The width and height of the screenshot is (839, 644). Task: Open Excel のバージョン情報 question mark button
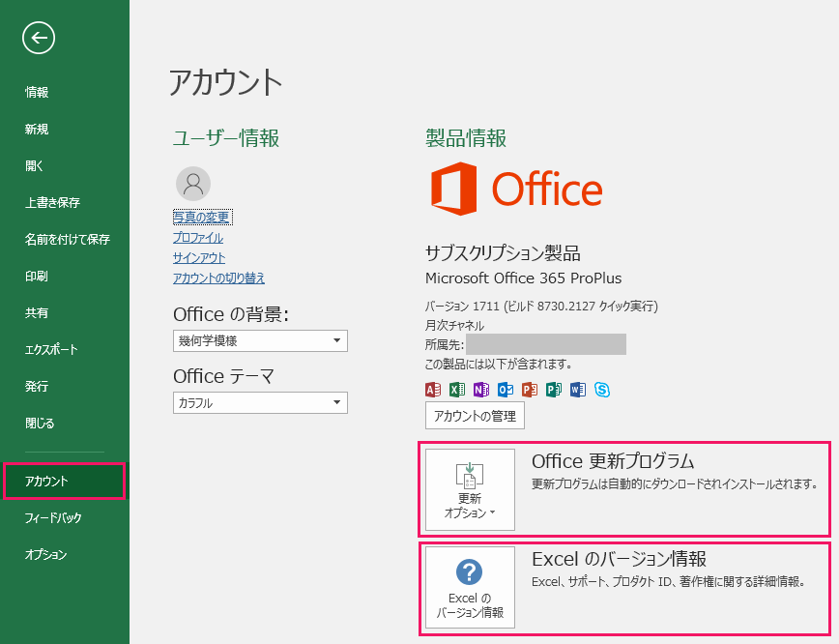pyautogui.click(x=470, y=587)
